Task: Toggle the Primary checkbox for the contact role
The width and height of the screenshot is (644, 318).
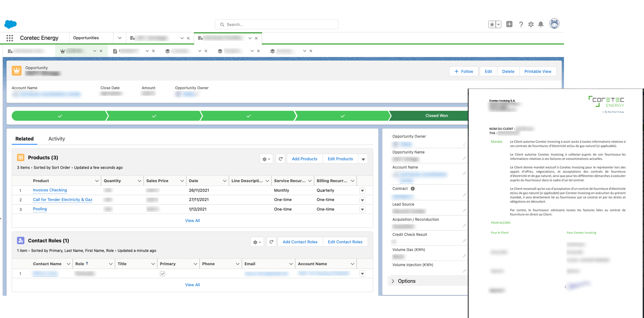Action: click(x=162, y=274)
